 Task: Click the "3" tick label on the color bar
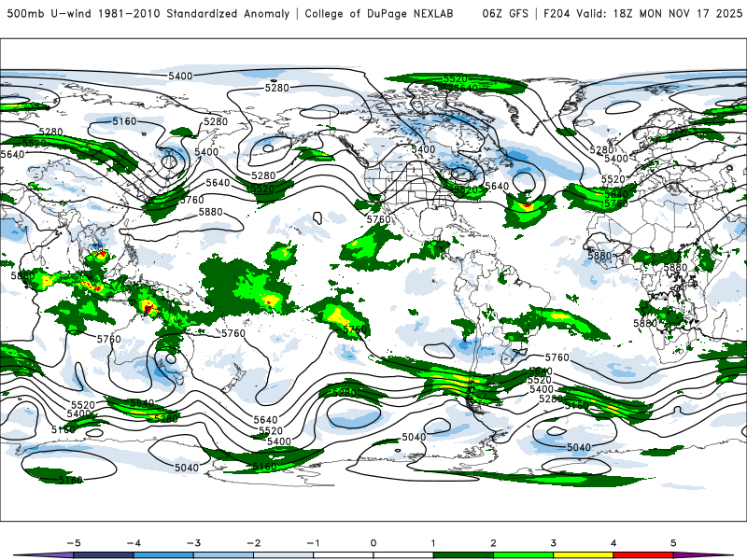(553, 543)
